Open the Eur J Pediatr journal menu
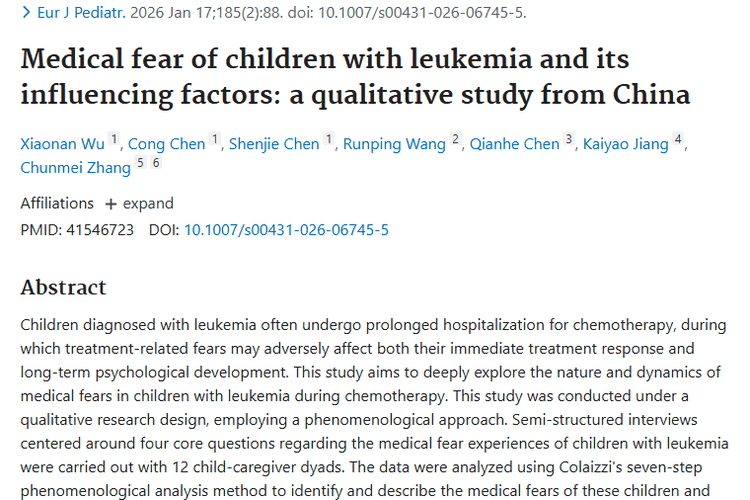Image resolution: width=750 pixels, height=500 pixels. (x=80, y=13)
